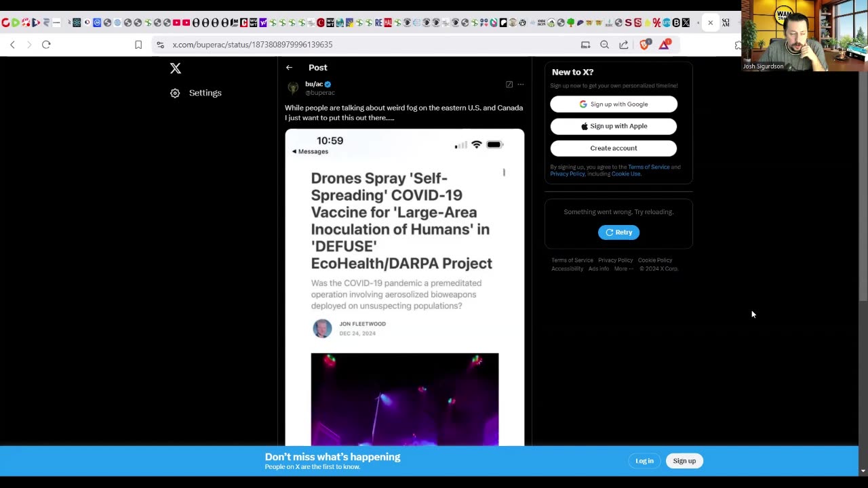Viewport: 868px width, 488px height.
Task: Click the Grok edit icon on post
Action: tap(509, 85)
